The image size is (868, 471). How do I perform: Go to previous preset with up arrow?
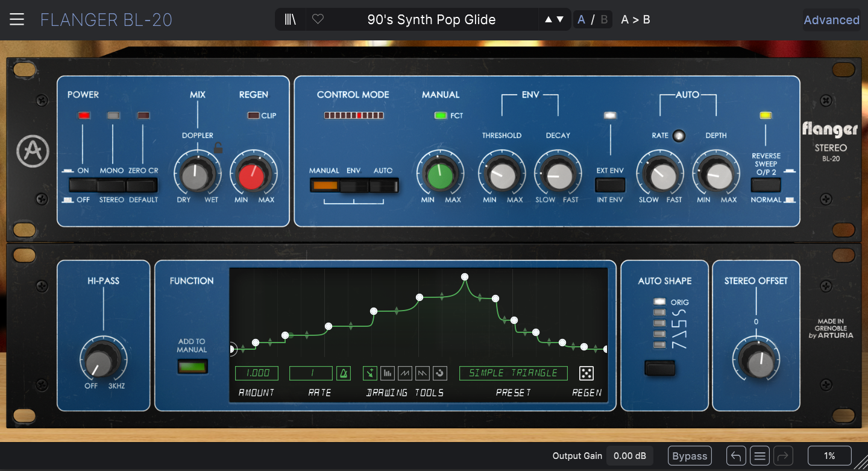[x=548, y=20]
